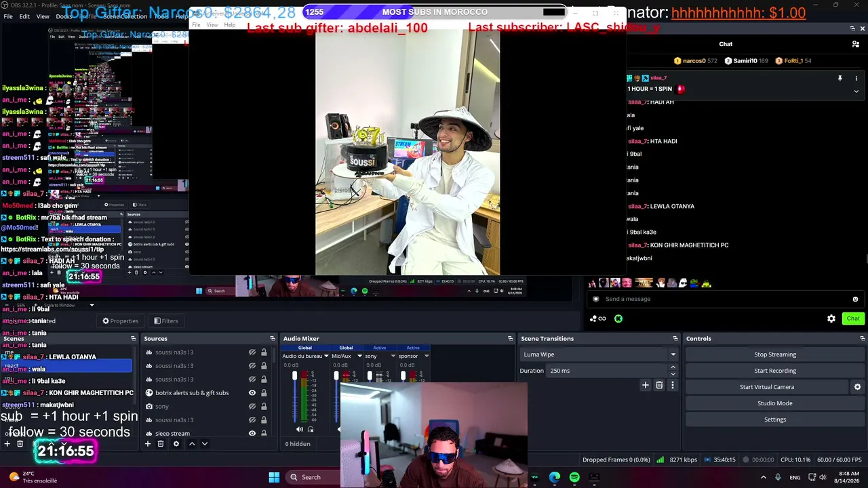Click the Windows taskbar Search box
This screenshot has height=488, width=868.
[x=311, y=477]
